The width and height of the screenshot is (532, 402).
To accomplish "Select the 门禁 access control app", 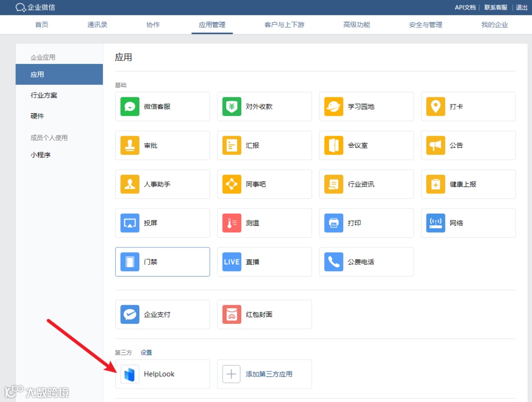I will coord(163,261).
